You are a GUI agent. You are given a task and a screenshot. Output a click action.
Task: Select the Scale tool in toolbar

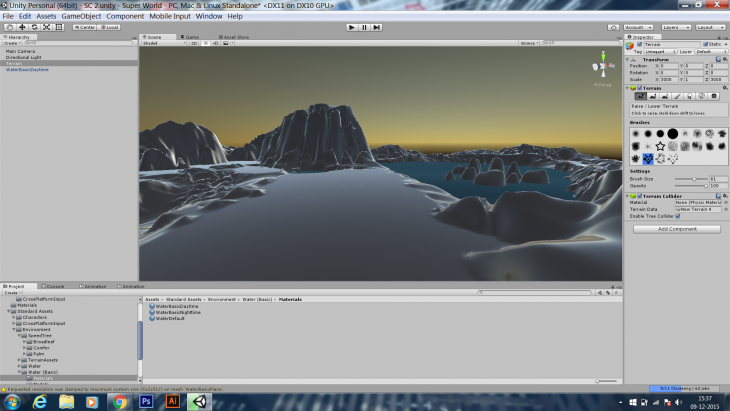(44, 27)
